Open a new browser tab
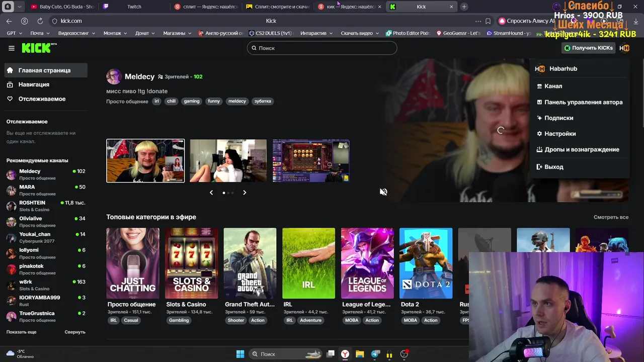 [x=464, y=7]
